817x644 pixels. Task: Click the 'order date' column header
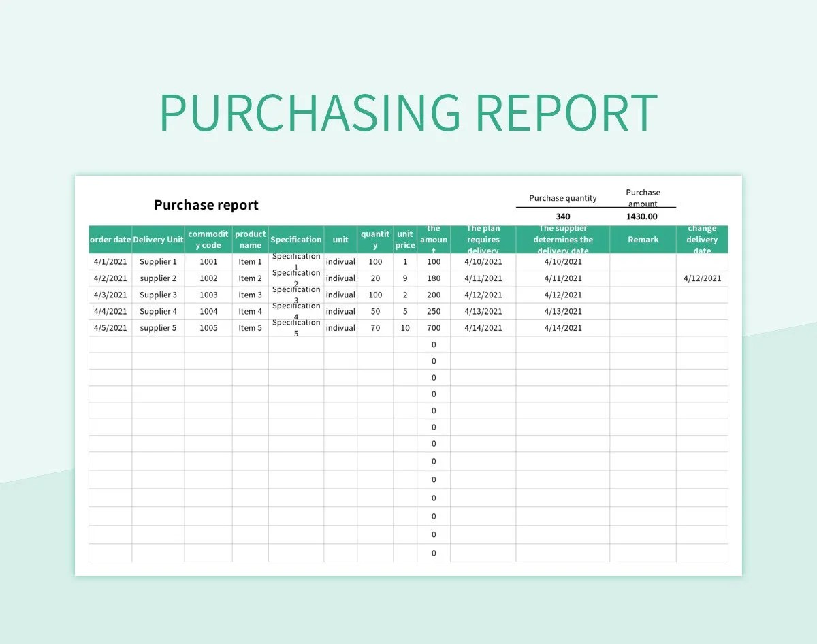(x=110, y=240)
